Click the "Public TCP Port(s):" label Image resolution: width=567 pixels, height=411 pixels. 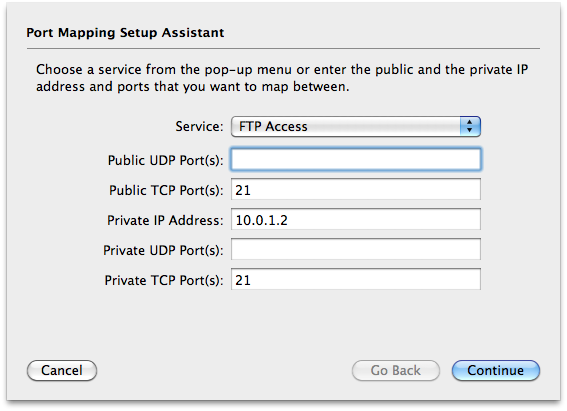(x=166, y=190)
